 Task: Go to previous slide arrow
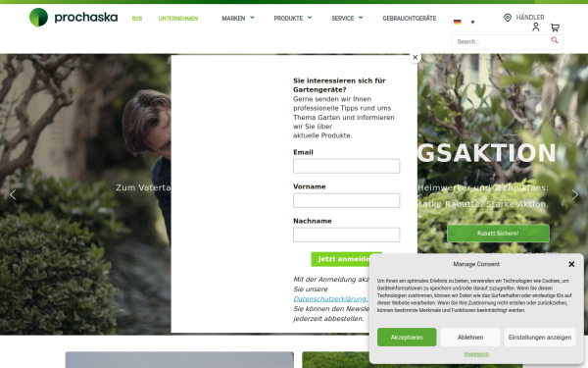click(13, 194)
